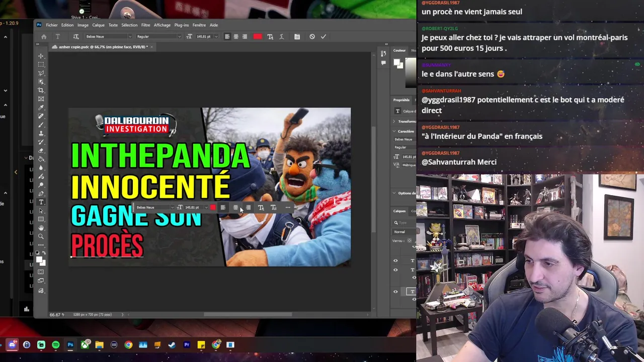Image resolution: width=644 pixels, height=362 pixels.
Task: Select the Brush tool
Action: (41, 125)
